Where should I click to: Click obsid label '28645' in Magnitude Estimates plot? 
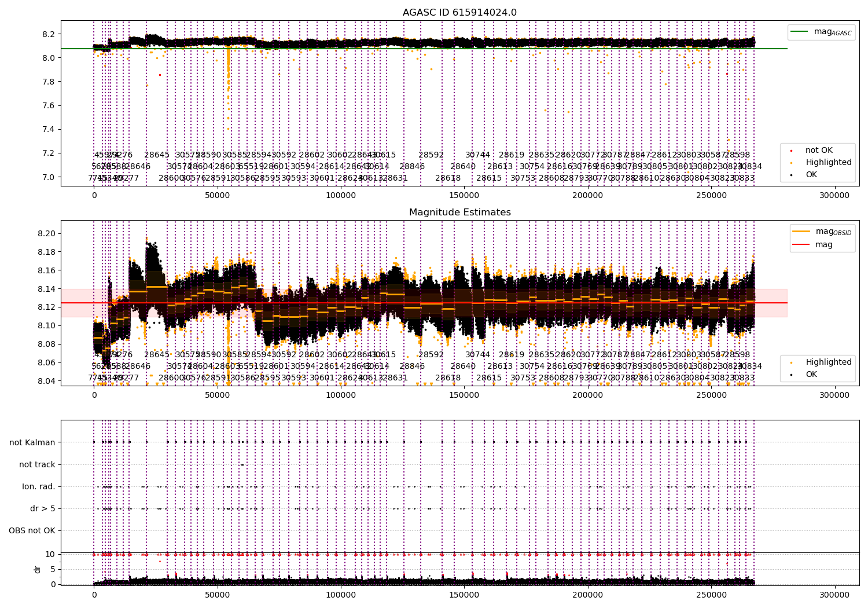tap(157, 355)
